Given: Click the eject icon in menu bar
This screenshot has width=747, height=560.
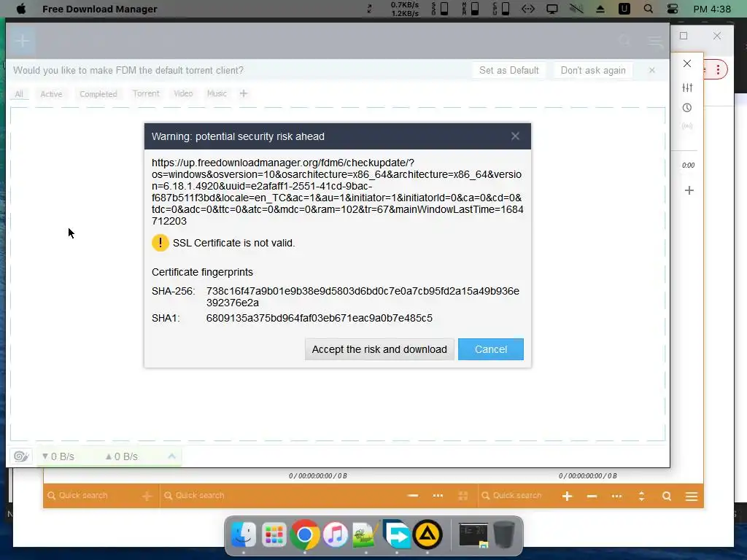Looking at the screenshot, I should (600, 9).
